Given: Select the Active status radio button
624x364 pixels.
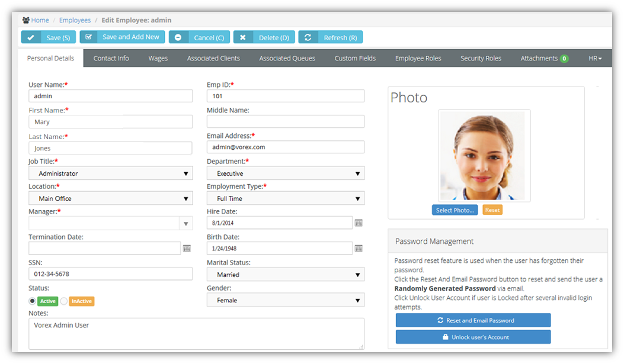Looking at the screenshot, I should [32, 301].
